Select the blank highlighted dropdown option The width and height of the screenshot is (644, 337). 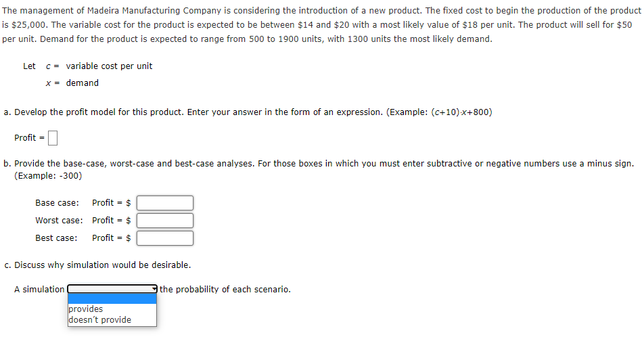(112, 299)
